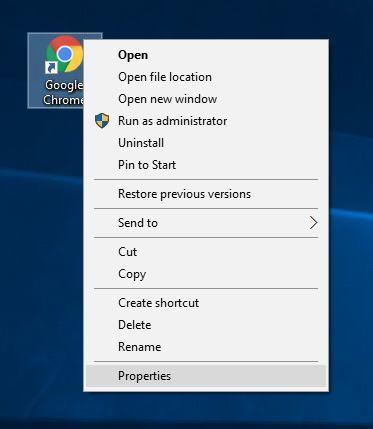Choose Cut from the context menu

[206, 252]
